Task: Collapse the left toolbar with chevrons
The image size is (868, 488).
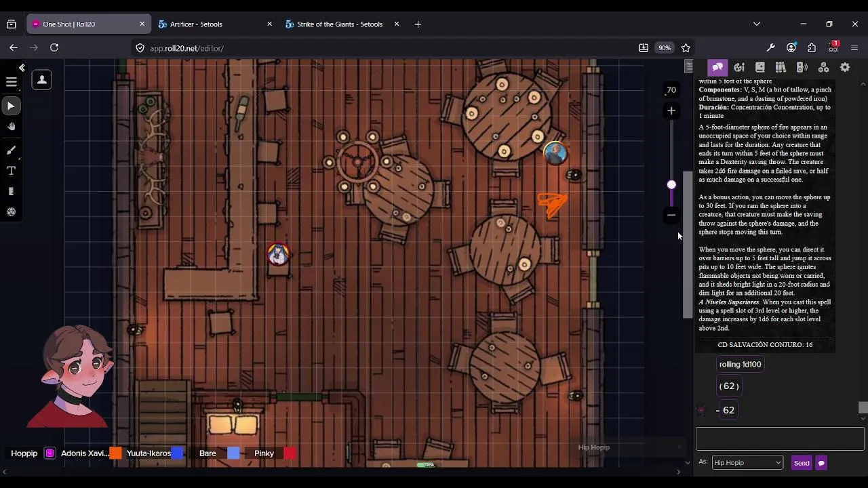Action: point(22,68)
